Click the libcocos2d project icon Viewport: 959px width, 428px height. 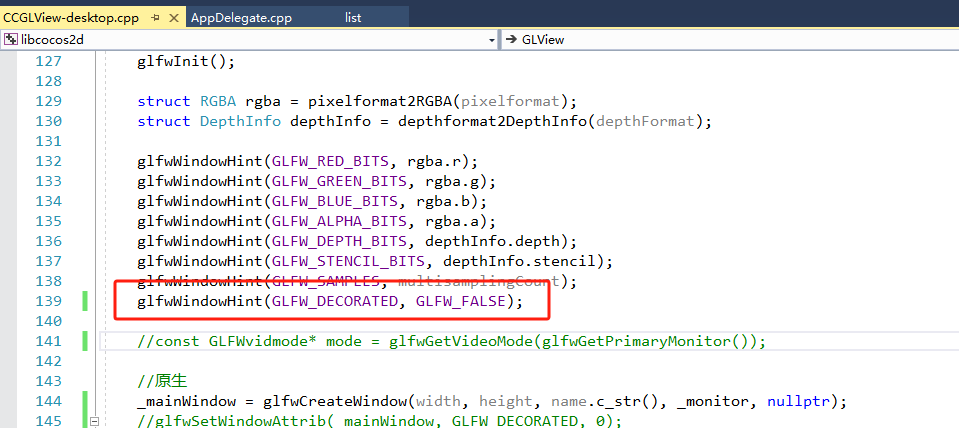point(10,40)
